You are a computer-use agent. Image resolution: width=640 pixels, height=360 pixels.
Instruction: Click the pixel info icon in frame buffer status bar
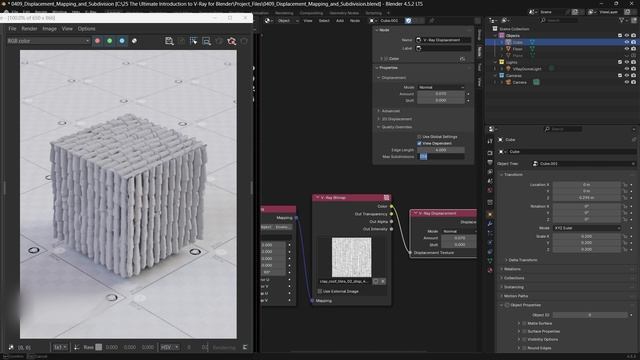pyautogui.click(x=11, y=347)
